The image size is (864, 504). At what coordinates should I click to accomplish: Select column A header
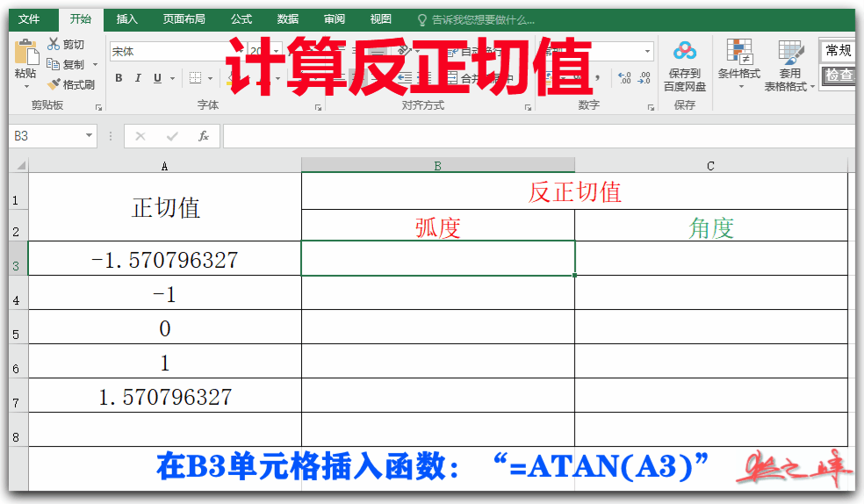[x=165, y=166]
